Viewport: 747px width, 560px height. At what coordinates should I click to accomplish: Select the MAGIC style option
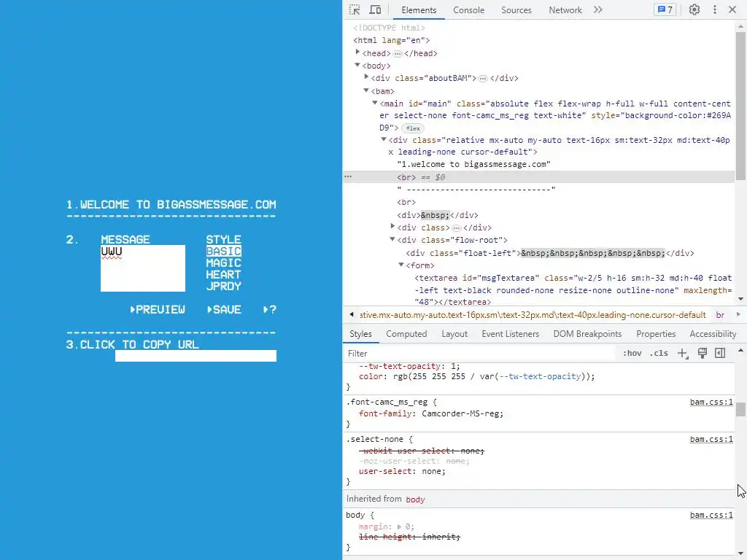coord(223,262)
